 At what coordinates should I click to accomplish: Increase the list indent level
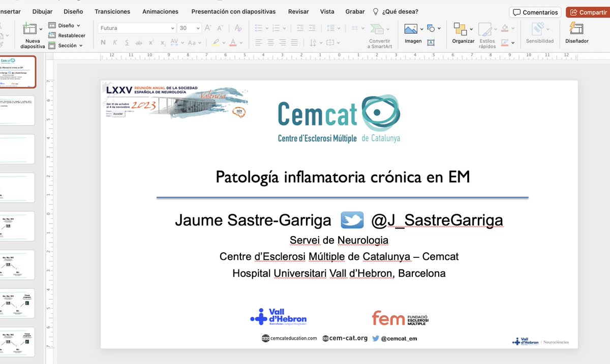pyautogui.click(x=313, y=28)
